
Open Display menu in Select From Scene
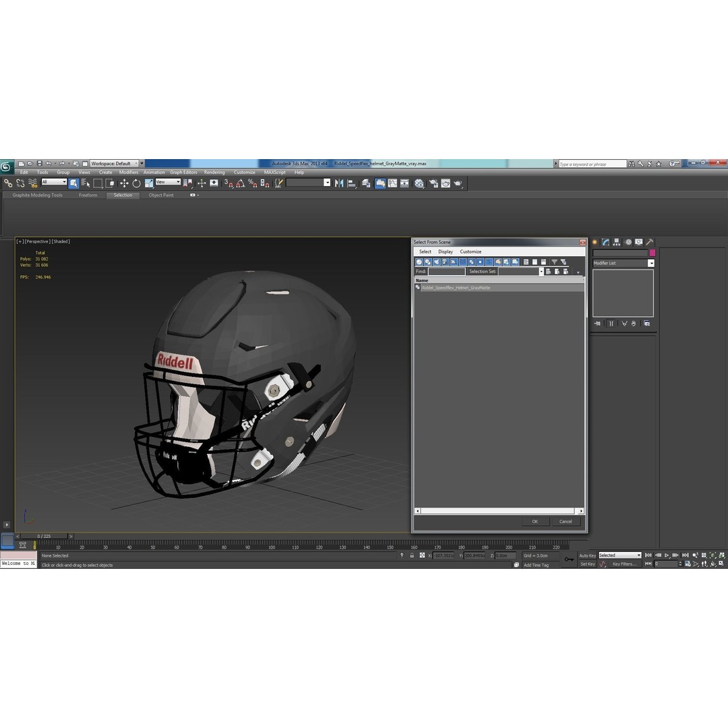pos(446,251)
